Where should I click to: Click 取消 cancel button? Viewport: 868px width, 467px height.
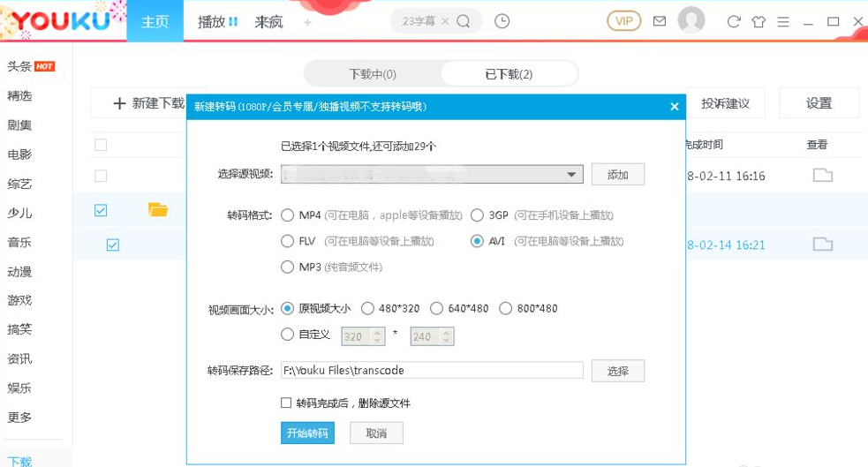(376, 433)
